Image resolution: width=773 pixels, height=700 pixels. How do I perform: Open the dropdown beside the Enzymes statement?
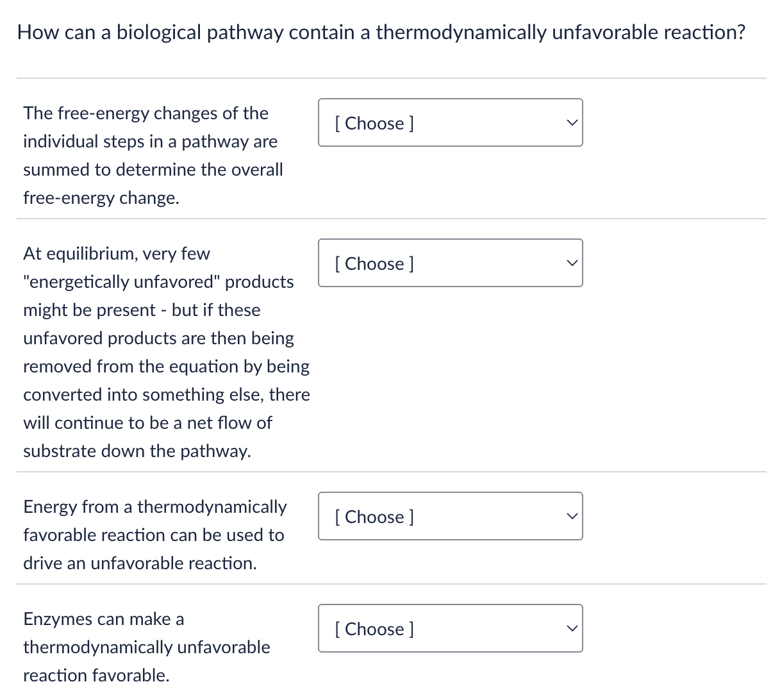[450, 628]
